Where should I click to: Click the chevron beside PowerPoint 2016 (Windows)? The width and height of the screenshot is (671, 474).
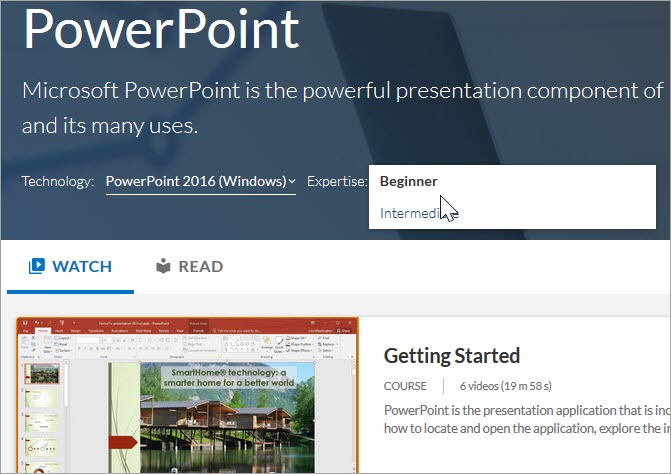[x=291, y=182]
